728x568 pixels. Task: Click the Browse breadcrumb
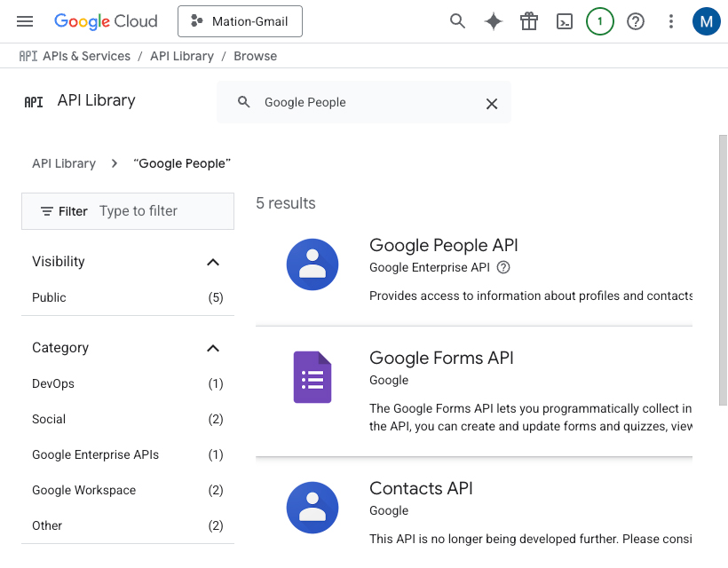coord(256,56)
